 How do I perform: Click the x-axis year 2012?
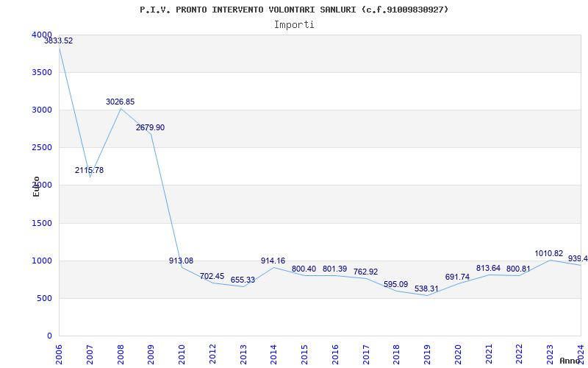click(212, 355)
